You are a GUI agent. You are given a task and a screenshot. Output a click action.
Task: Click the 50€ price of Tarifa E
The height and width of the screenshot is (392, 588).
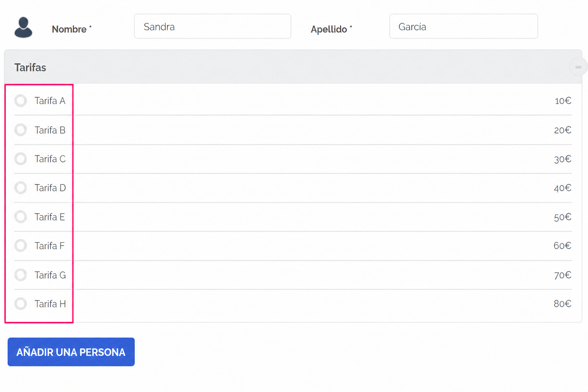tap(563, 217)
